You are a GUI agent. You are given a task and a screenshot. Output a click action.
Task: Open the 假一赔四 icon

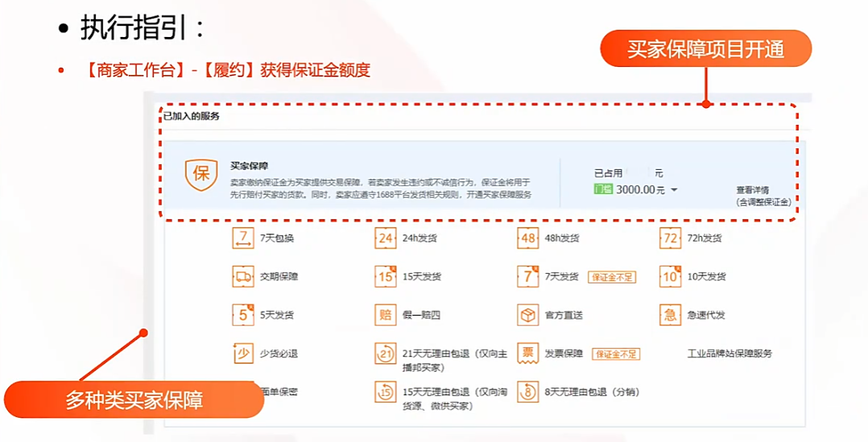[x=386, y=315]
